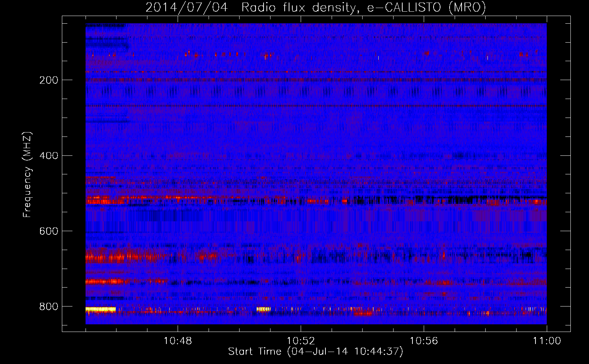Select the 200 frequency tick label

(49, 80)
